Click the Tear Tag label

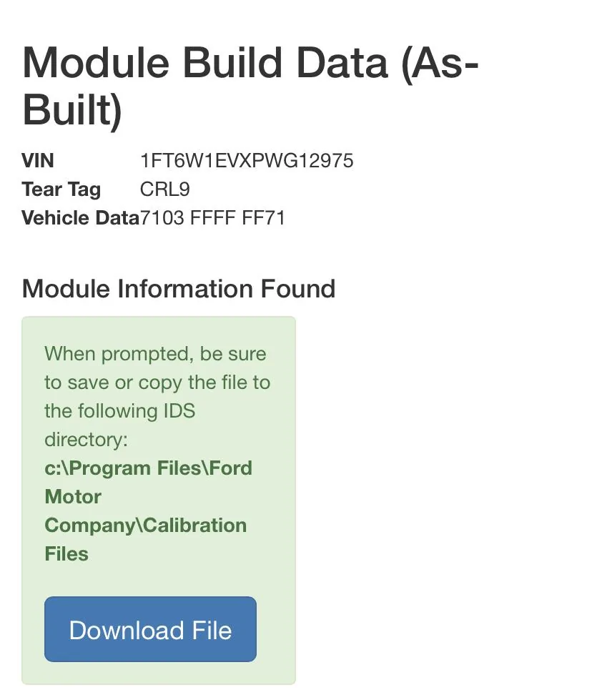pos(61,189)
